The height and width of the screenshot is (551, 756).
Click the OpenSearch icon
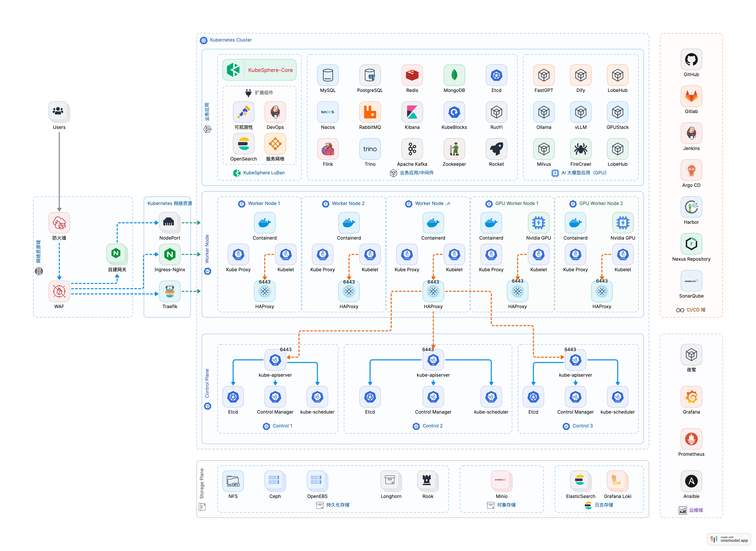244,143
